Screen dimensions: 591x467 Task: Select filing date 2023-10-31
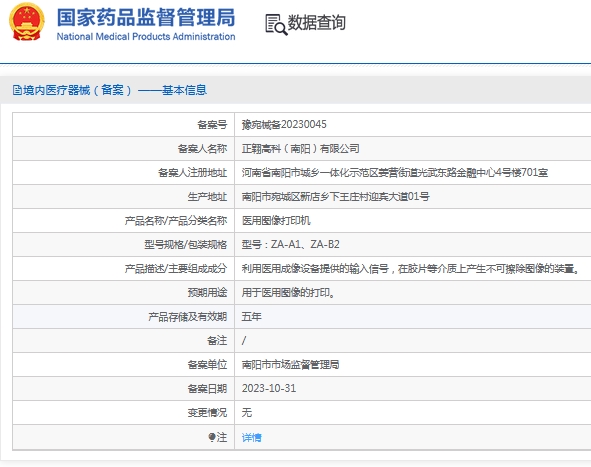click(x=269, y=389)
